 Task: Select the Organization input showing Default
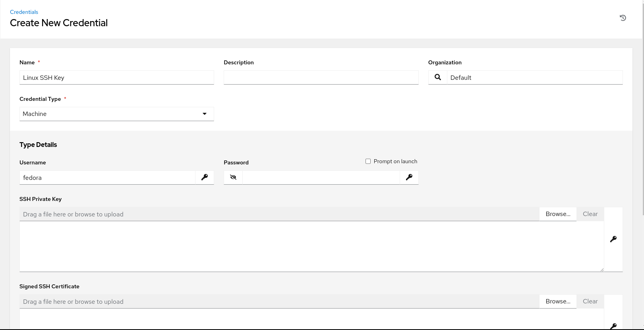[534, 77]
